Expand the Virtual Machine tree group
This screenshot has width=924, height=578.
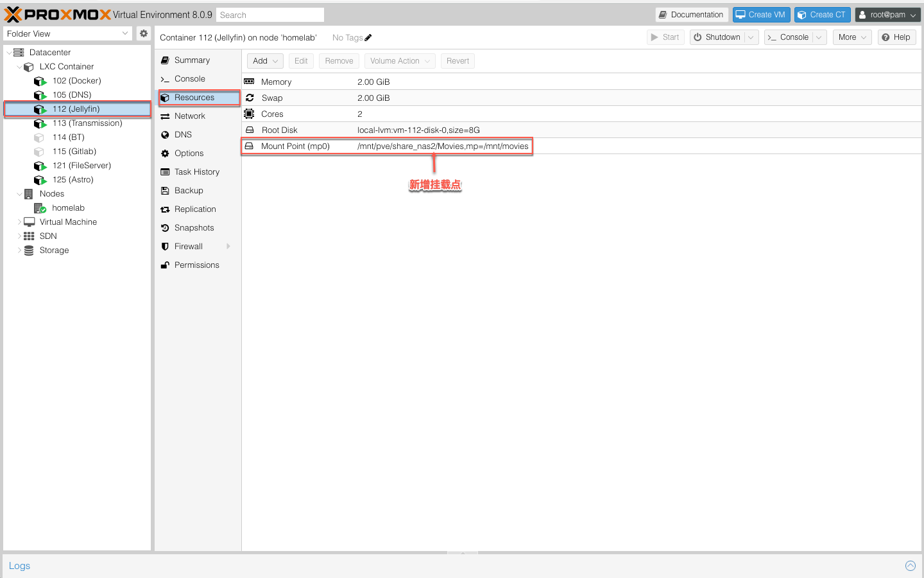19,222
